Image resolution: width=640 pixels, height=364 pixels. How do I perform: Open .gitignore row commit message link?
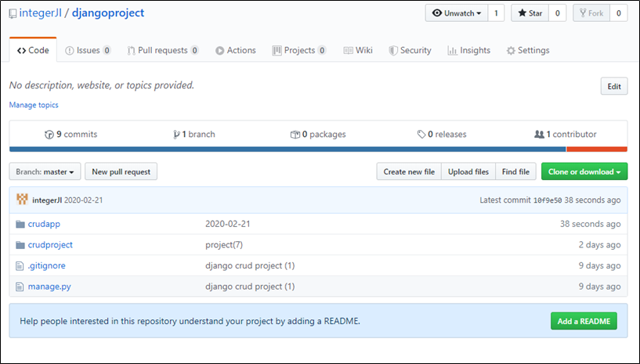coord(250,265)
